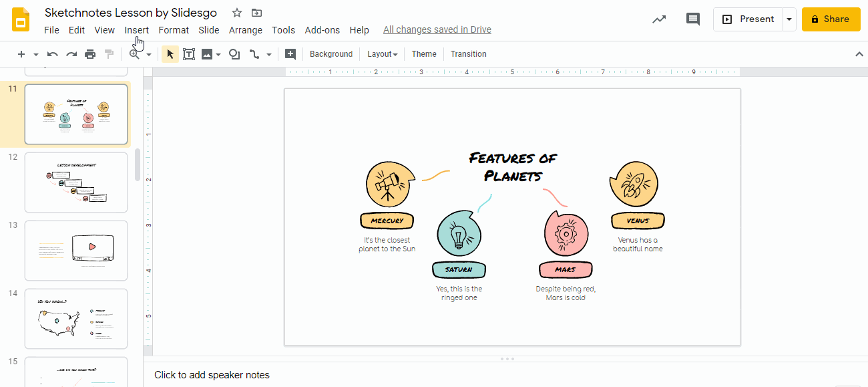The height and width of the screenshot is (387, 868).
Task: Click text "Despite being red, Mars is cold"
Action: [566, 293]
